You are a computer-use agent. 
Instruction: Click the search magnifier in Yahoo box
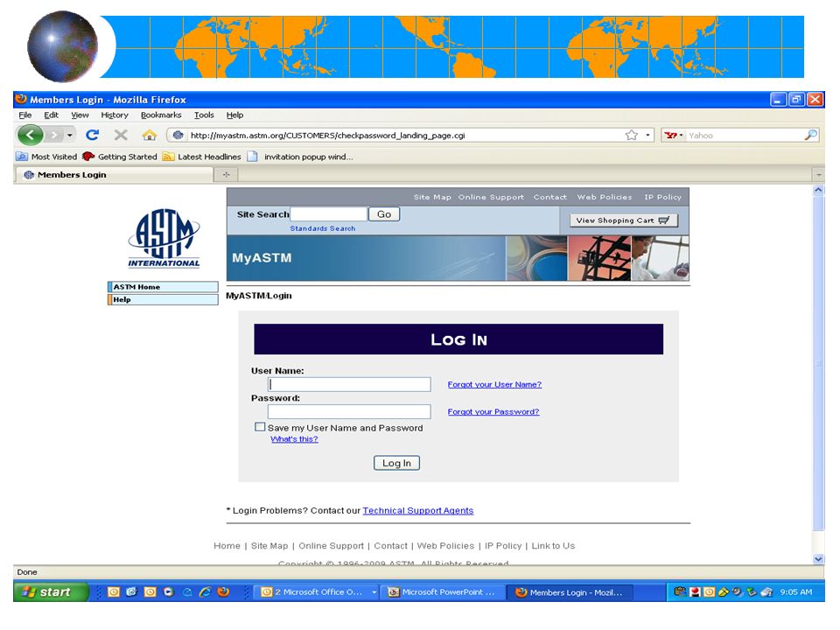[811, 135]
